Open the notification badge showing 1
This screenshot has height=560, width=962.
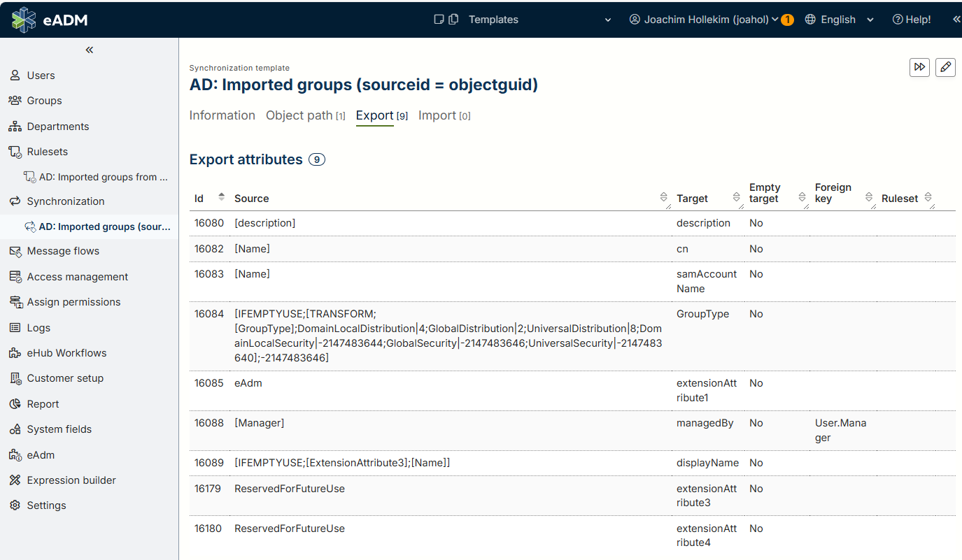pos(787,20)
